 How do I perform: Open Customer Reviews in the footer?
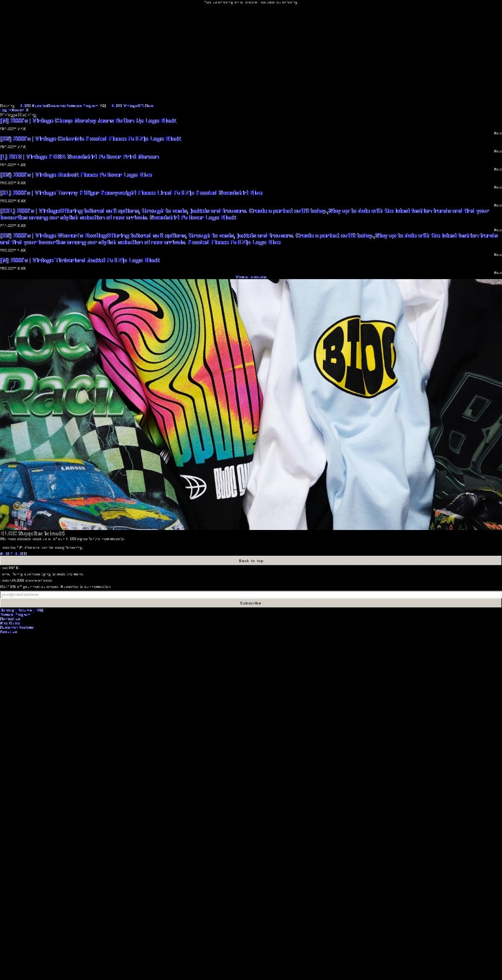pos(17,627)
